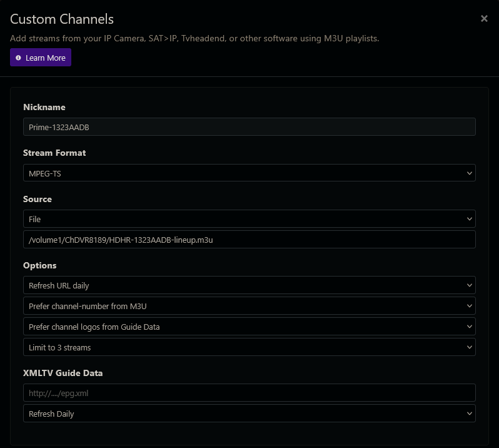
Task: Click the Nickname label
Action: [44, 107]
